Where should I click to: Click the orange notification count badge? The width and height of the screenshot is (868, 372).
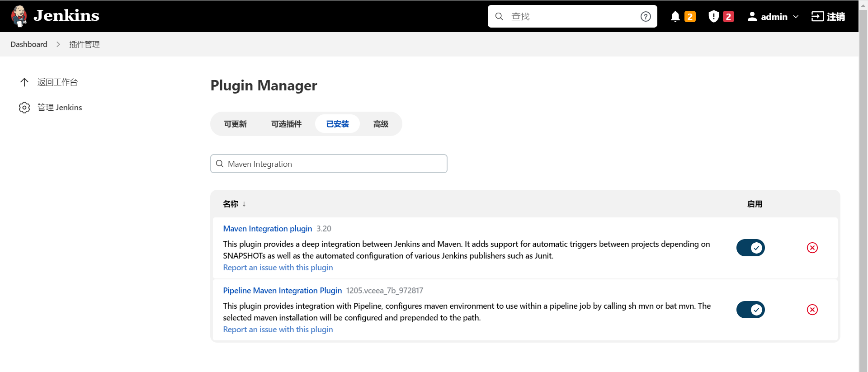(x=690, y=17)
